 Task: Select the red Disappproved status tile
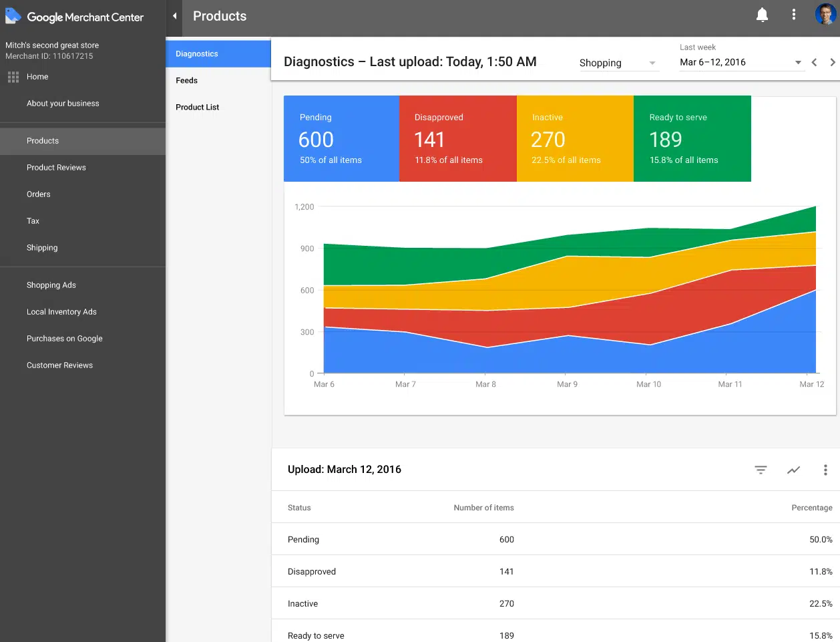(457, 139)
